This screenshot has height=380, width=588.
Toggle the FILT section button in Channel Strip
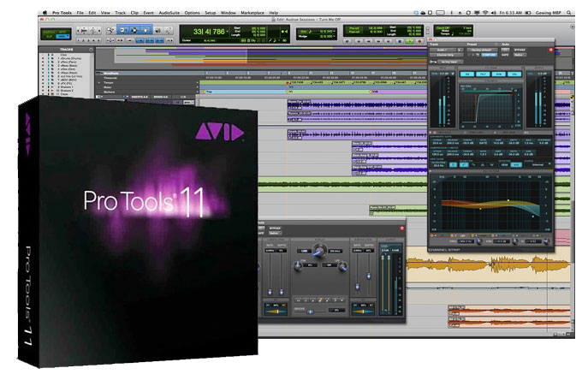(x=483, y=74)
